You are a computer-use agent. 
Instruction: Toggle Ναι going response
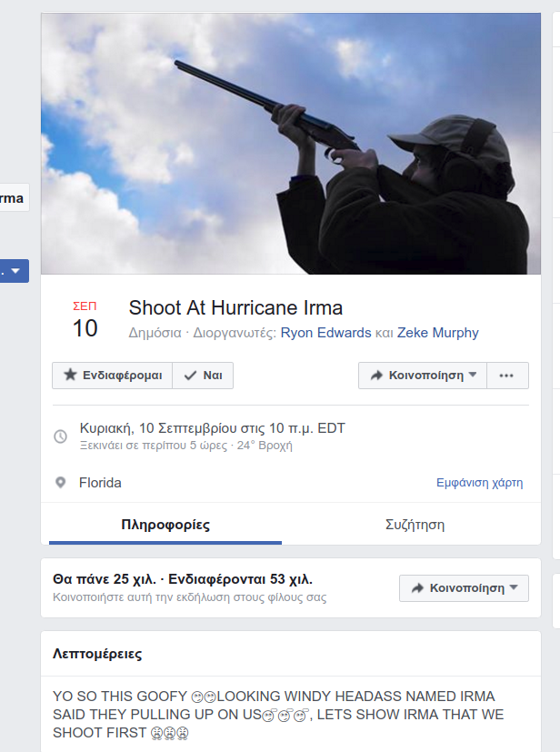[203, 376]
